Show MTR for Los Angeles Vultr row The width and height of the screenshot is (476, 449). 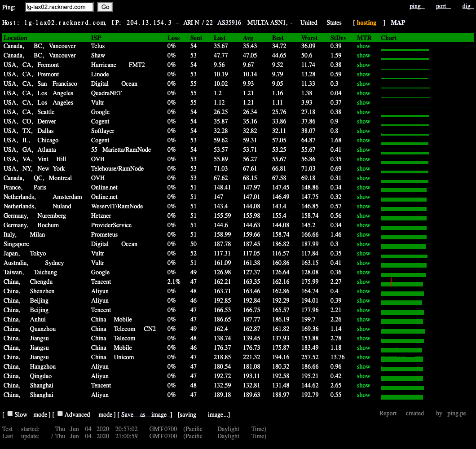[363, 102]
